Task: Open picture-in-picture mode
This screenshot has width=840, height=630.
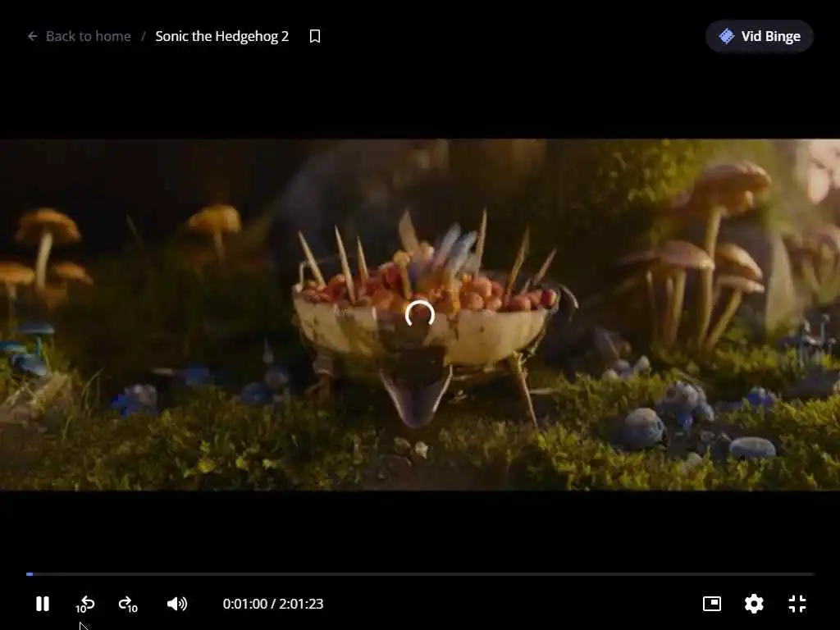Action: pos(711,604)
